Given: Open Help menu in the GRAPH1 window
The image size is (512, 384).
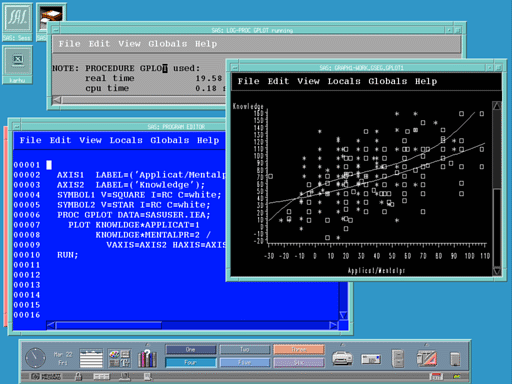Looking at the screenshot, I should coord(426,81).
